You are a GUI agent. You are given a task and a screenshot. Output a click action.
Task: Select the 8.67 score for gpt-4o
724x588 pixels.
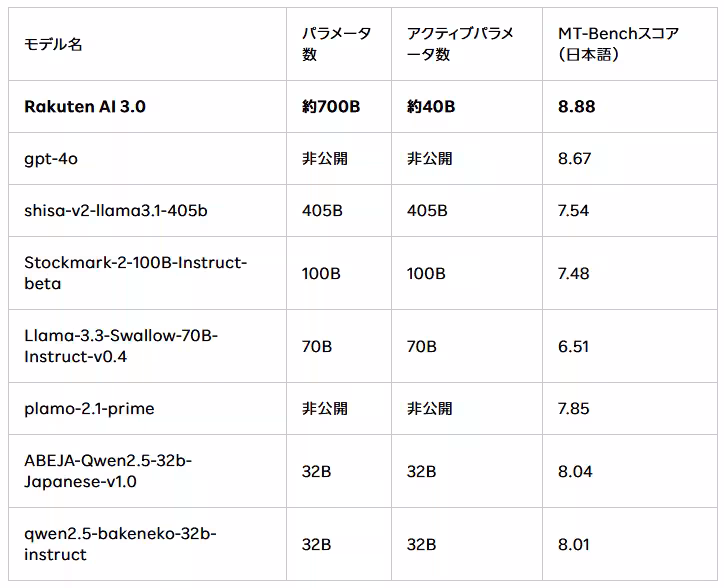[x=574, y=158]
